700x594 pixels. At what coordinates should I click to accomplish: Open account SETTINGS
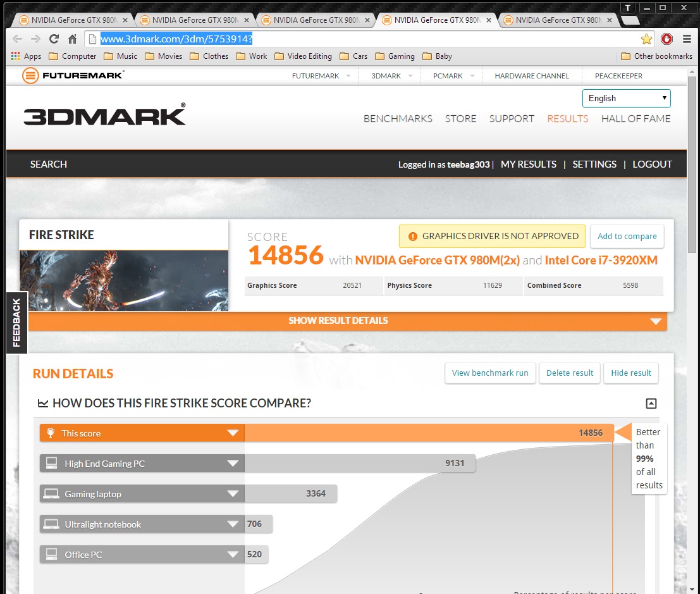pos(594,164)
